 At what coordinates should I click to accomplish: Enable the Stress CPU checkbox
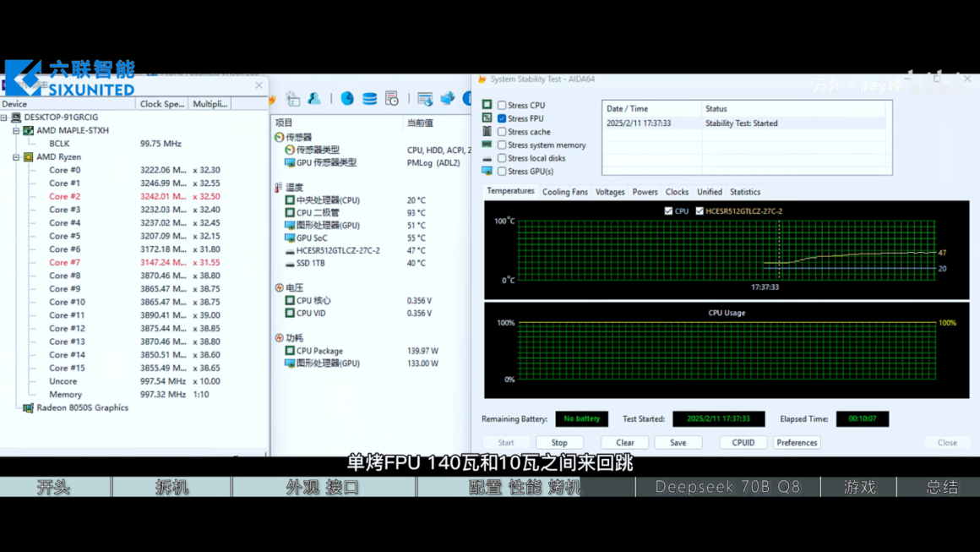tap(502, 106)
